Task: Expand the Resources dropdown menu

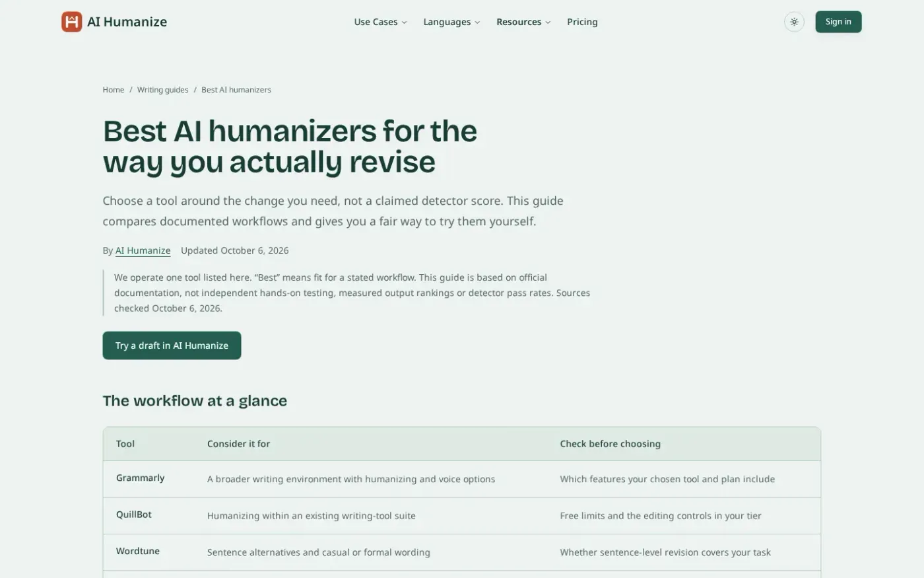Action: point(523,22)
